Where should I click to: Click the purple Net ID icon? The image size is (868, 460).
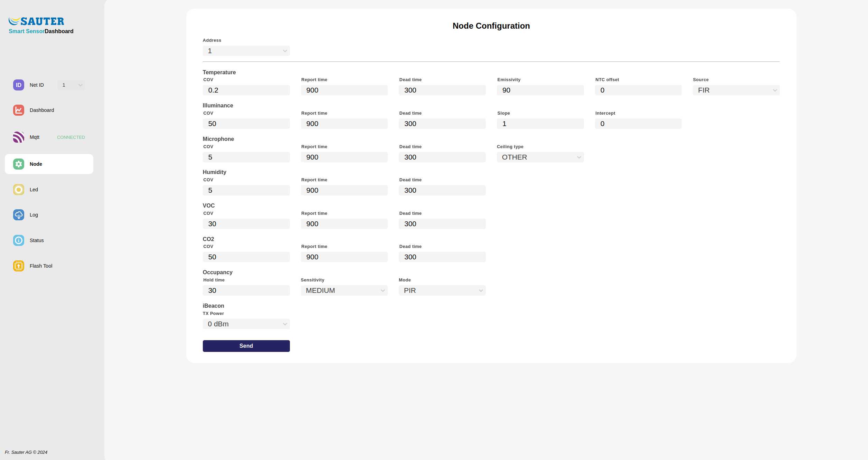point(19,85)
